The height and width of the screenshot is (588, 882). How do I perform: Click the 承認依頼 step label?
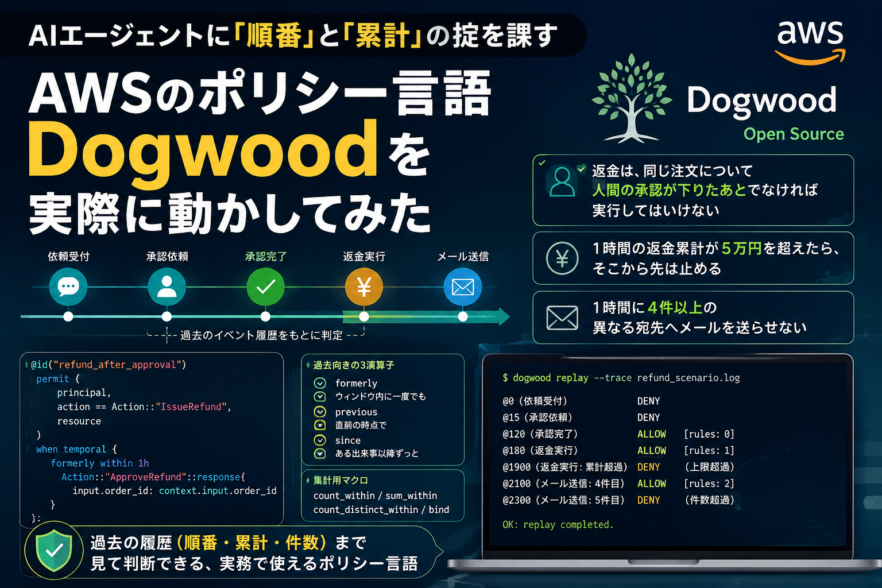tap(167, 257)
